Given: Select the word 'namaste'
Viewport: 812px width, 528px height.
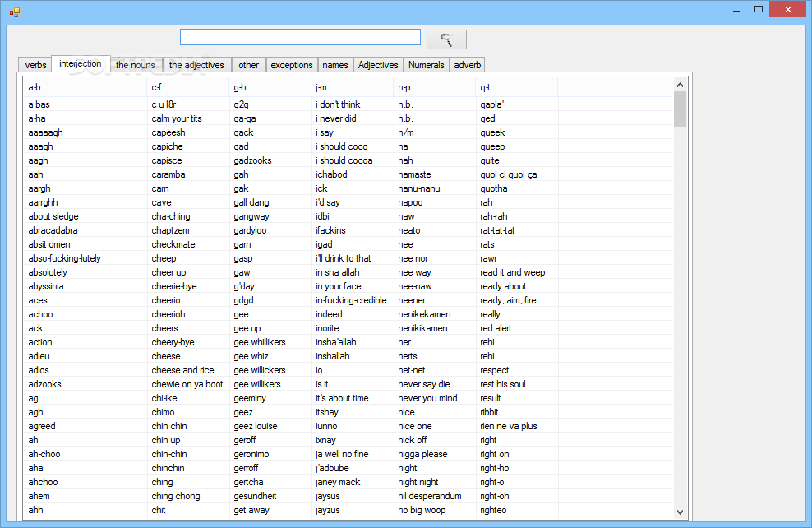Looking at the screenshot, I should click(414, 174).
